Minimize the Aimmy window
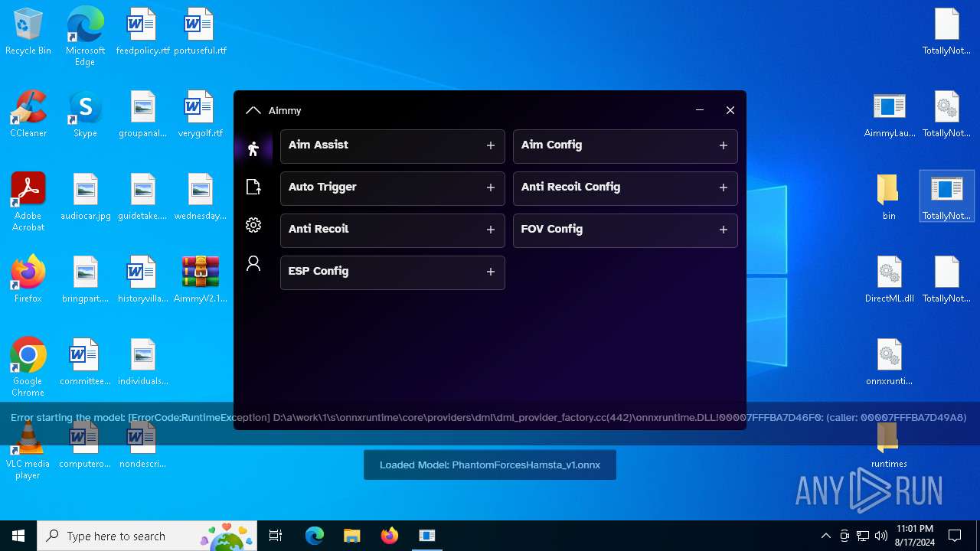The height and width of the screenshot is (551, 980). pos(700,110)
